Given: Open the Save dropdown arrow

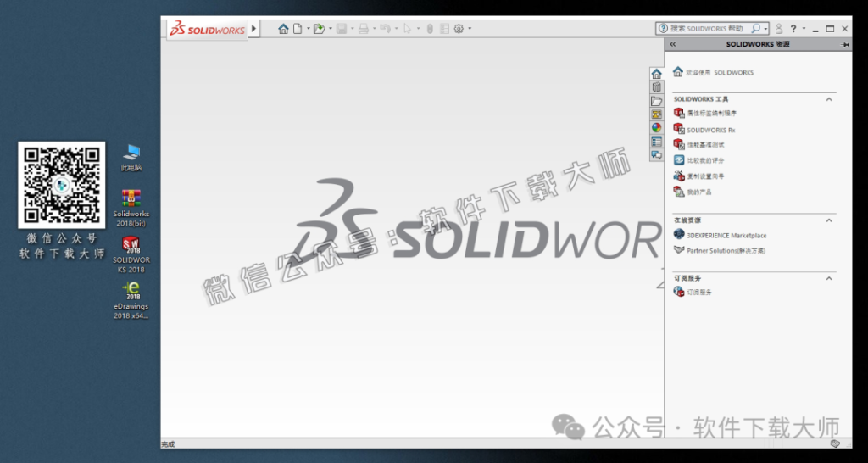Looking at the screenshot, I should pos(352,29).
